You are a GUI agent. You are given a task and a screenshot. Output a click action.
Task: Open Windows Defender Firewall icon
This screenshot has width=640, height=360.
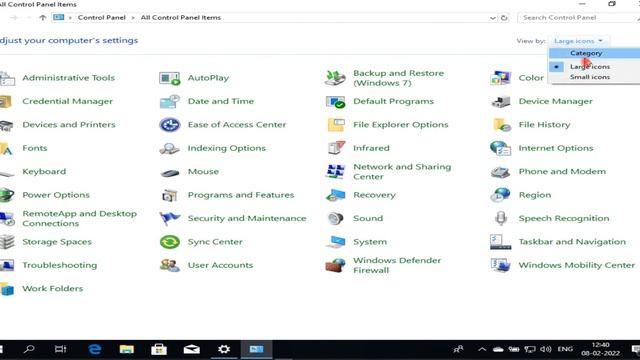click(335, 265)
